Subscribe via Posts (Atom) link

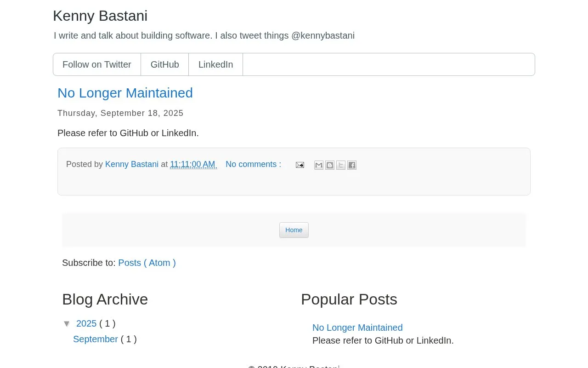point(147,263)
